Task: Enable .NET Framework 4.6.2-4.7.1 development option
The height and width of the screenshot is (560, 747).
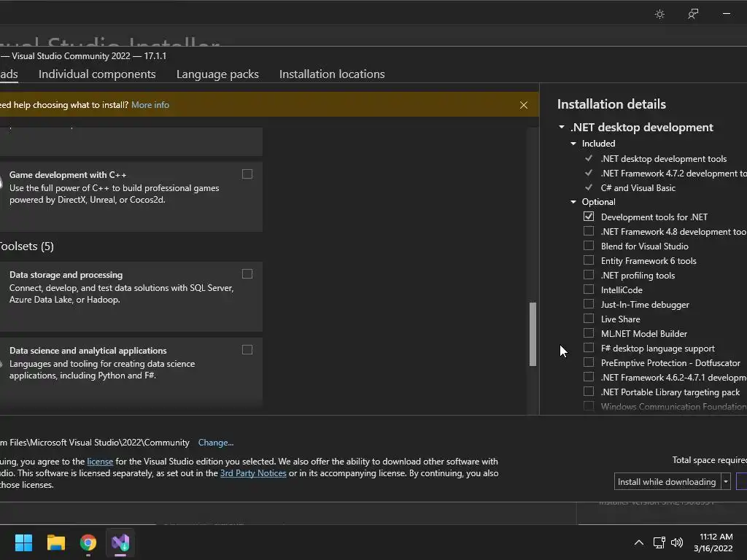Action: (589, 377)
